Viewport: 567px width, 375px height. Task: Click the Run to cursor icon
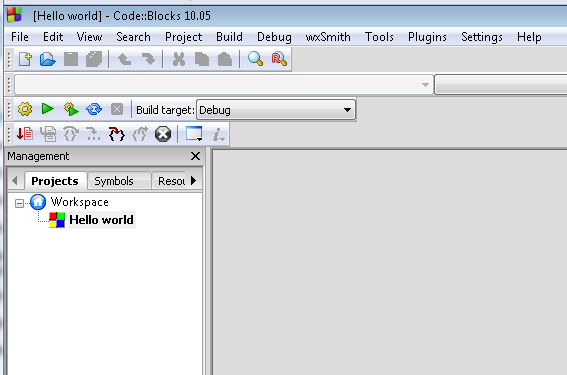coord(48,134)
